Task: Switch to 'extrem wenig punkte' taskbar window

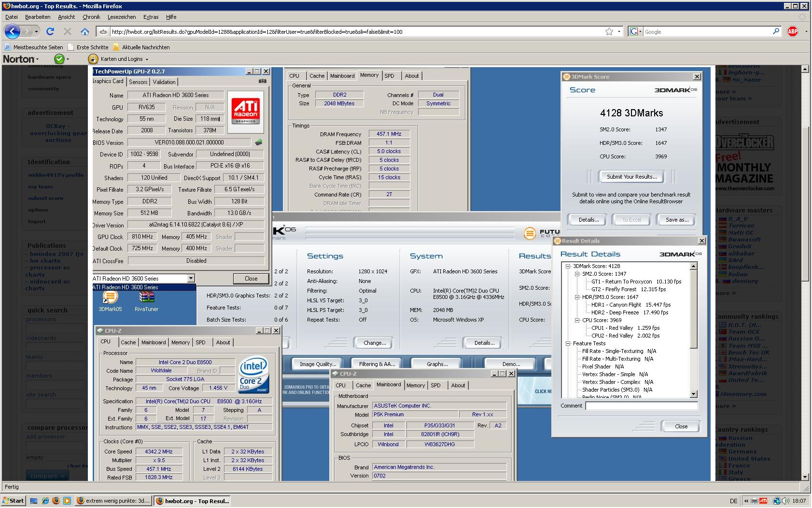Action: [113, 501]
